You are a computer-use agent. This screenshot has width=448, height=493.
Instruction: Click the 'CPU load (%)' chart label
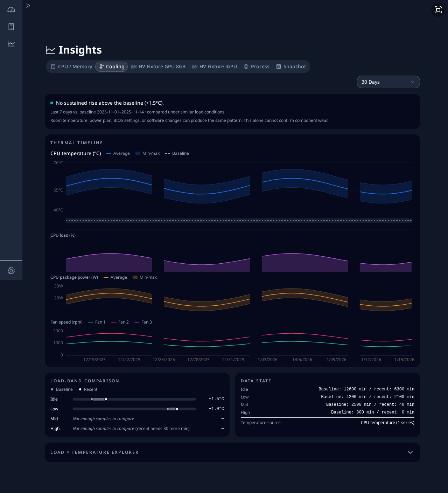[x=63, y=235]
